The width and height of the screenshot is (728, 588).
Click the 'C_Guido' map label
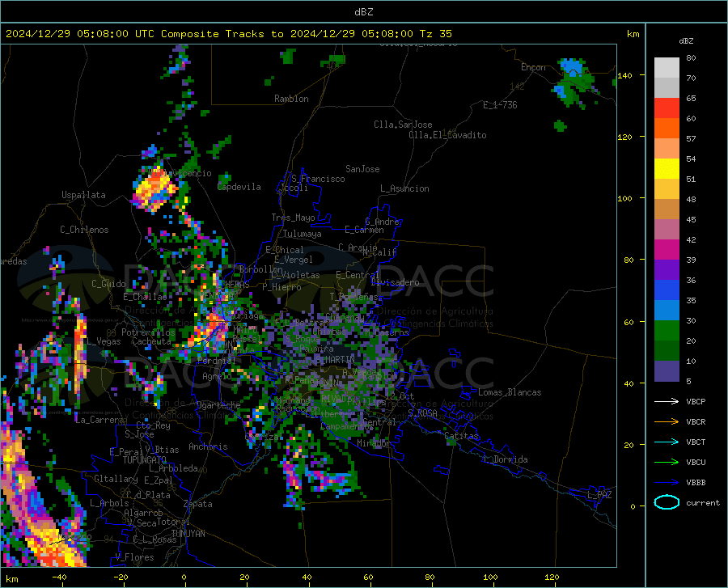coord(108,284)
